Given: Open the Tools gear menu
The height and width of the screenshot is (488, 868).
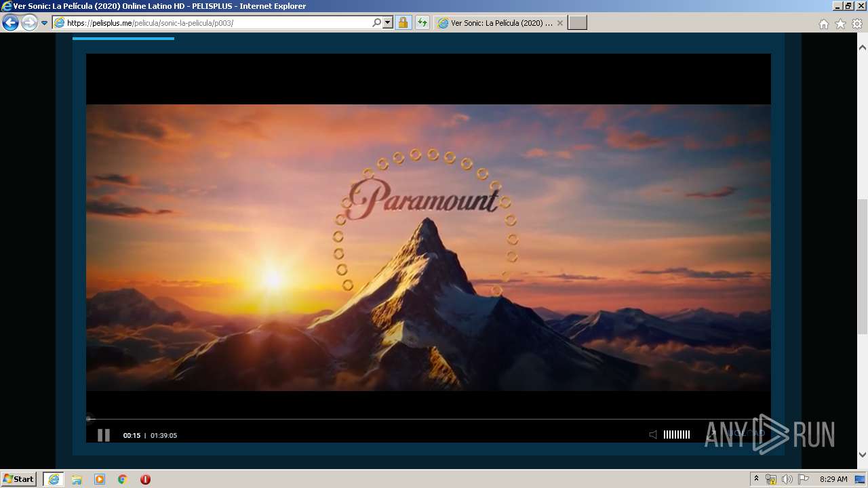Looking at the screenshot, I should [857, 24].
